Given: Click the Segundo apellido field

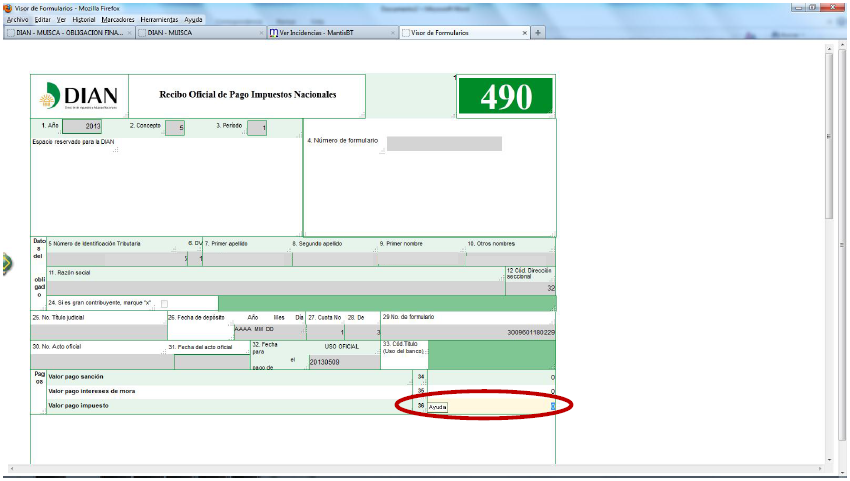Looking at the screenshot, I should pyautogui.click(x=334, y=259).
